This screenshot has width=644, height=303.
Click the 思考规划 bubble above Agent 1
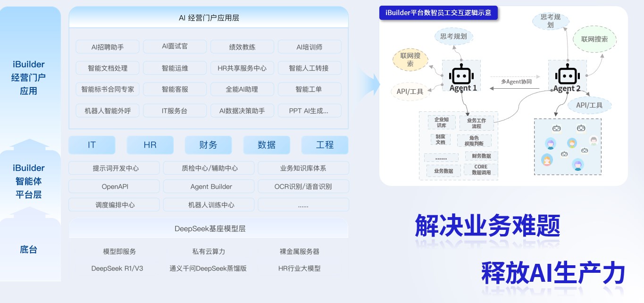(x=453, y=36)
